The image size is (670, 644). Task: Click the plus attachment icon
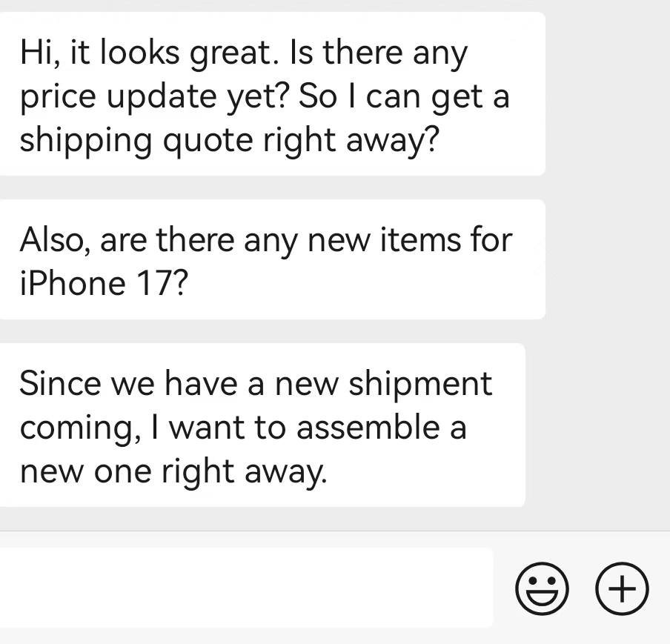(622, 588)
